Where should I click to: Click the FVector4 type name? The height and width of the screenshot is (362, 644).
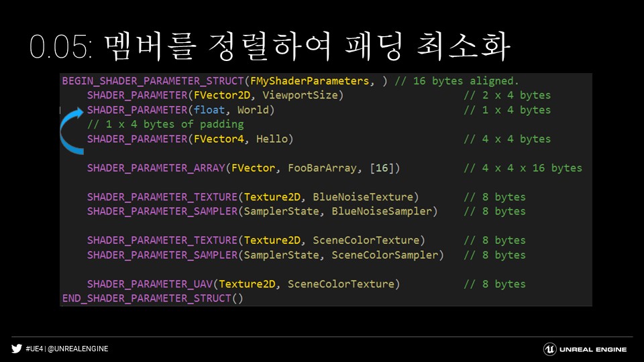219,139
